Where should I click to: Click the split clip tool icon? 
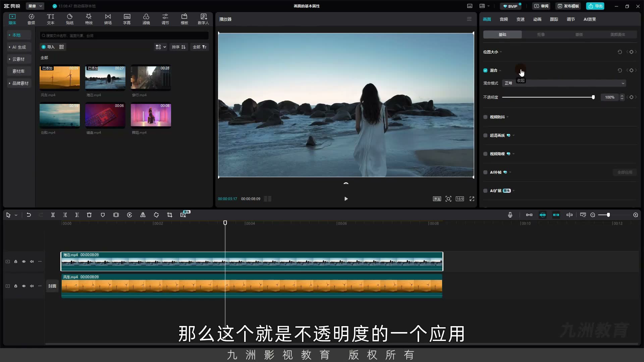[x=53, y=215]
